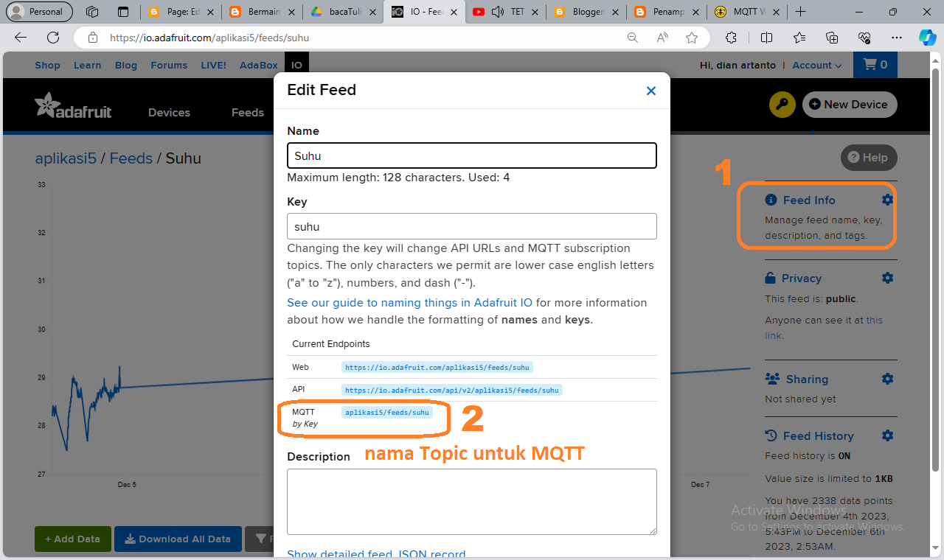Image resolution: width=944 pixels, height=560 pixels.
Task: Open browser collections
Action: [x=833, y=38]
